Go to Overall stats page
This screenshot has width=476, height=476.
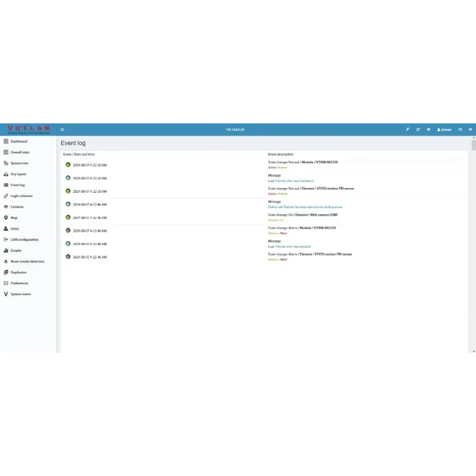(20, 152)
